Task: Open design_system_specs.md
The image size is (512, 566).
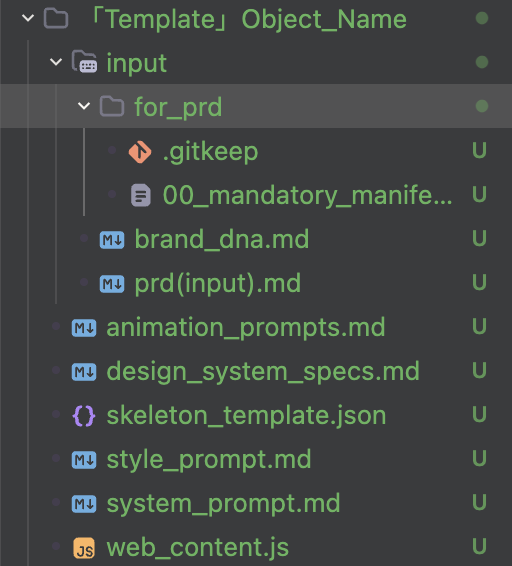Action: coord(263,372)
